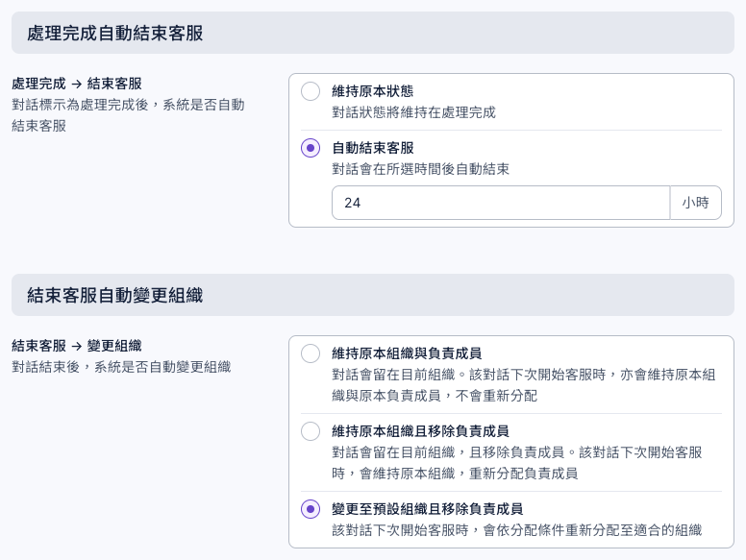Select the 自動結束客服 radio circle
This screenshot has width=746, height=560.
[x=311, y=148]
